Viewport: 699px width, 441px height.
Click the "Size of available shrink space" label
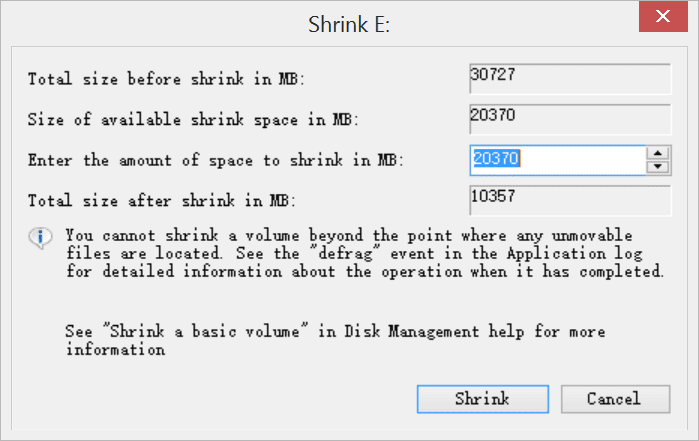tap(193, 120)
